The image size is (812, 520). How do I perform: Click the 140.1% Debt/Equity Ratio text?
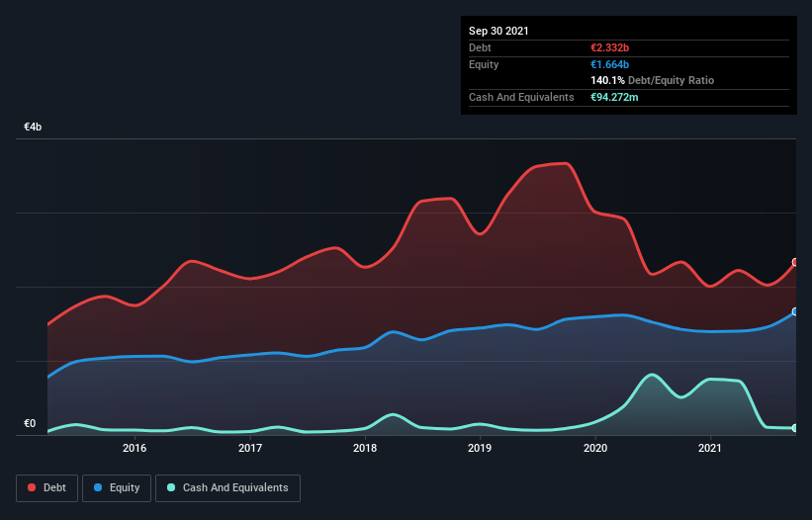pos(652,80)
